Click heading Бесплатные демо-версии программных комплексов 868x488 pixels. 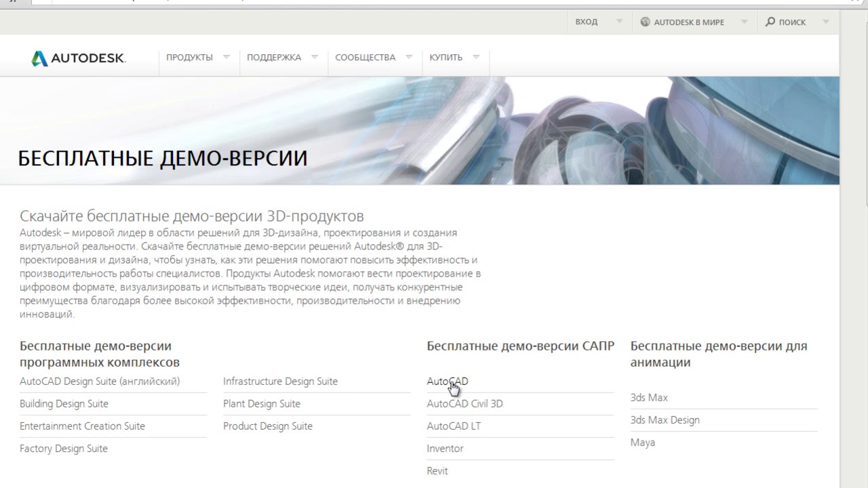coord(100,354)
